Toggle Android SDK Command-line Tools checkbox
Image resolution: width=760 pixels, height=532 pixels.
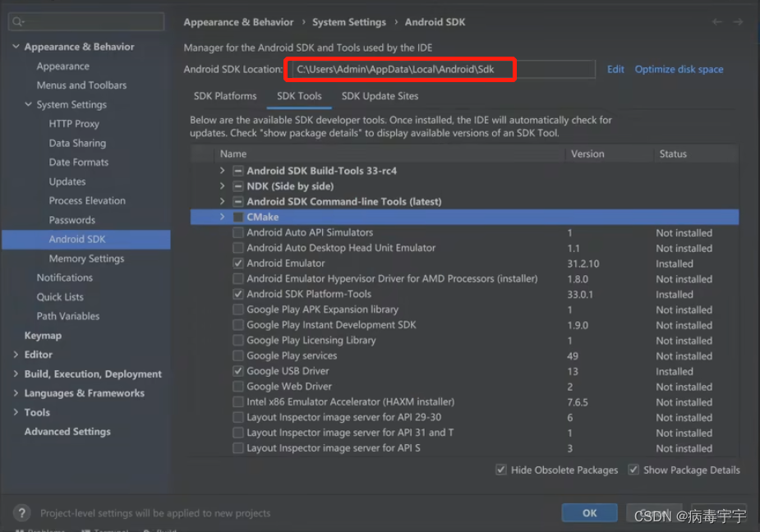238,202
